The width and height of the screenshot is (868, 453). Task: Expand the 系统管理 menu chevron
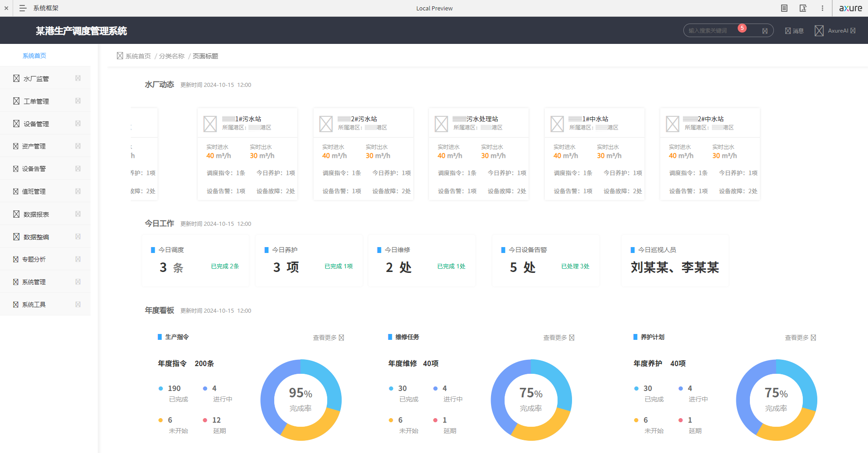tap(78, 281)
